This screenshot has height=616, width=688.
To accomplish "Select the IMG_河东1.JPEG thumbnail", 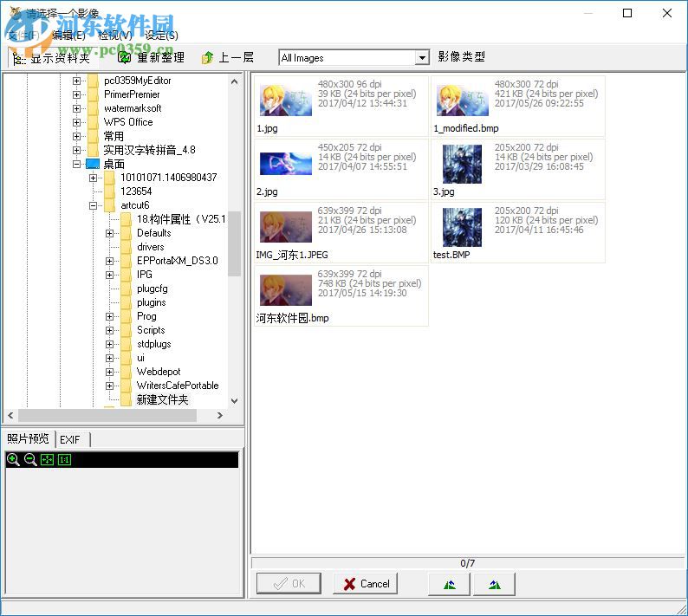I will (341, 232).
